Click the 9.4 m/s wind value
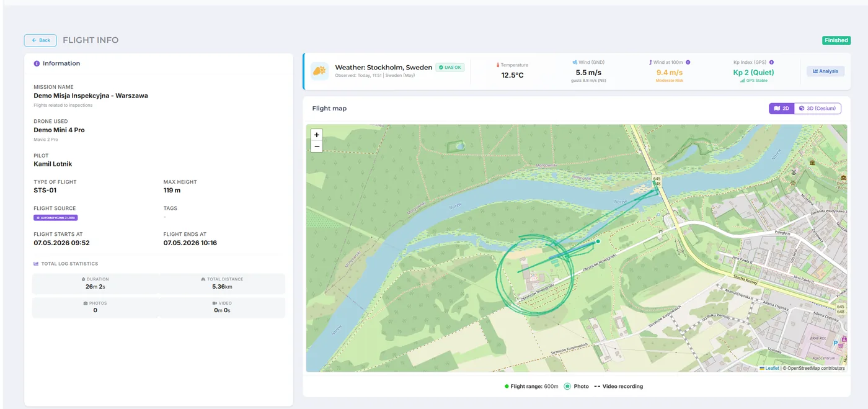 point(670,73)
